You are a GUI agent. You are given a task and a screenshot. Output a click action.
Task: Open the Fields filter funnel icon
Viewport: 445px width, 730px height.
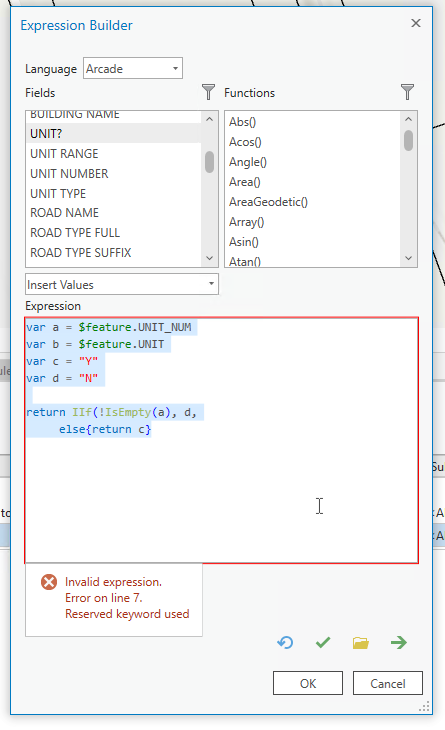208,92
